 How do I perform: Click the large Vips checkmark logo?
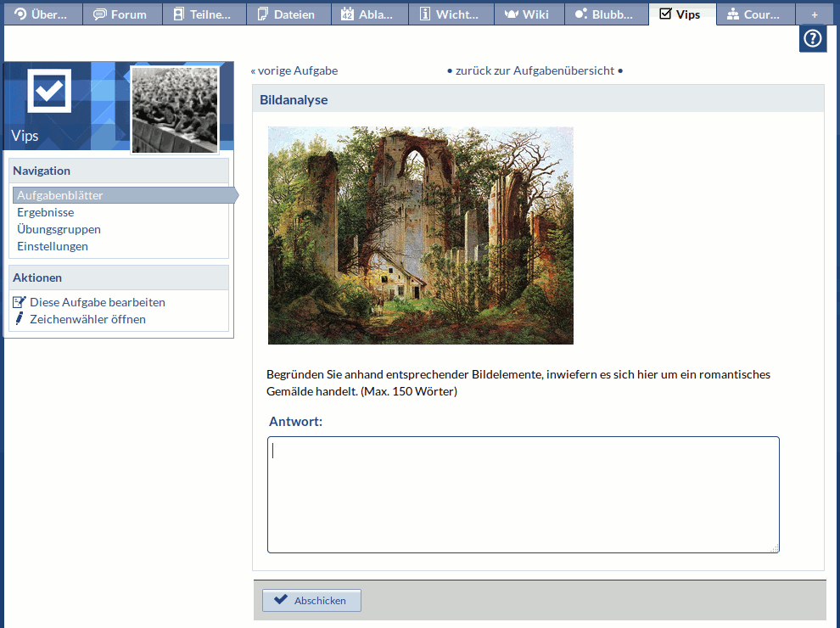[x=48, y=90]
